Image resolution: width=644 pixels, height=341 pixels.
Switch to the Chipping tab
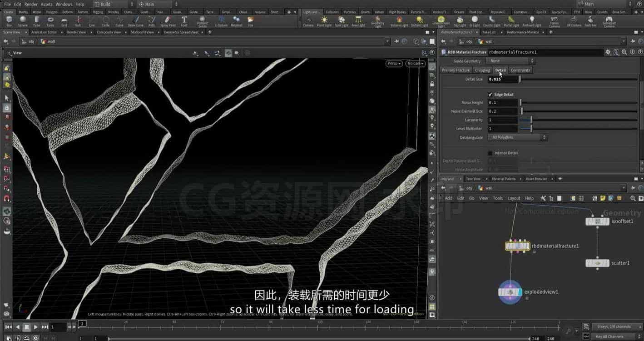(482, 70)
